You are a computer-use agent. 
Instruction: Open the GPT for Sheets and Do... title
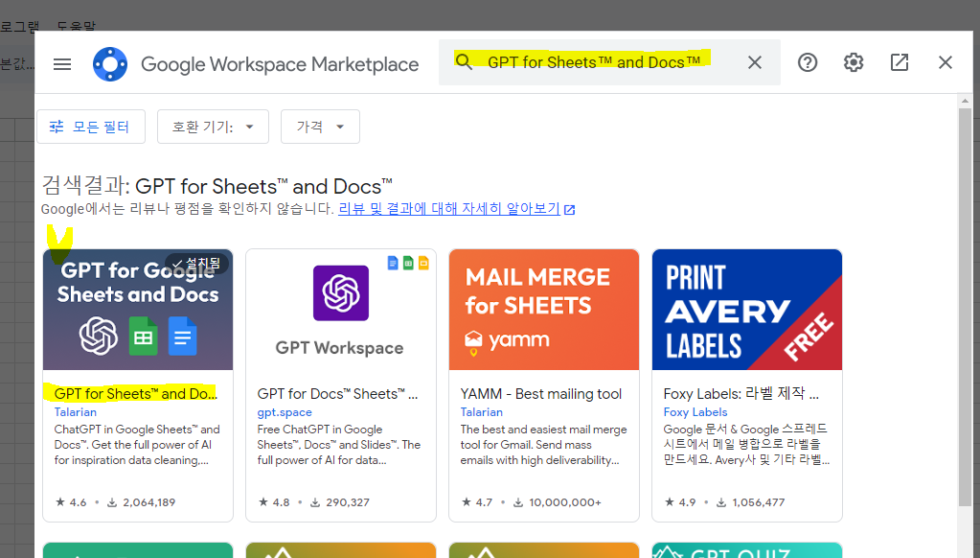pyautogui.click(x=136, y=393)
